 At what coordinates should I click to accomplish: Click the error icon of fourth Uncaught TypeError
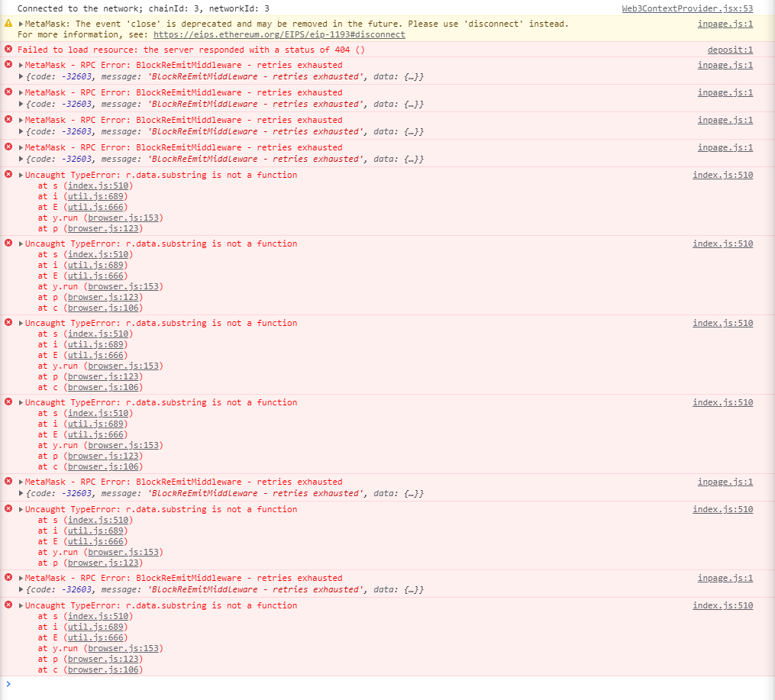pos(8,402)
